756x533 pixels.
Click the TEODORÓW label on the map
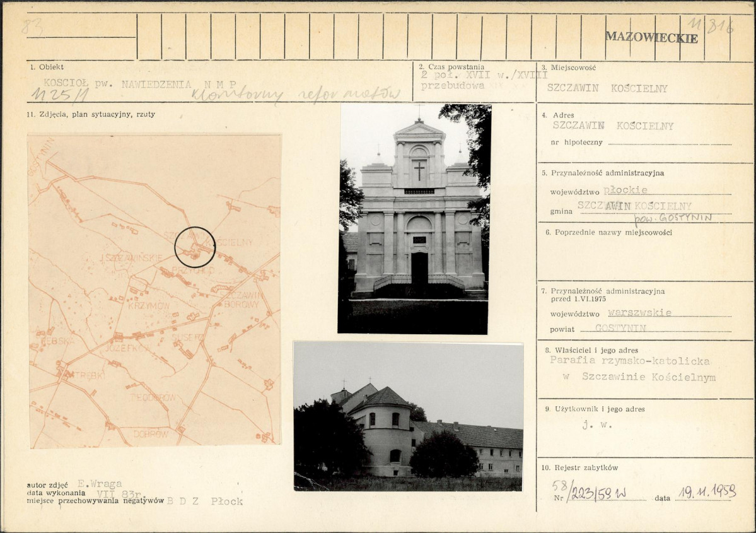pos(153,397)
